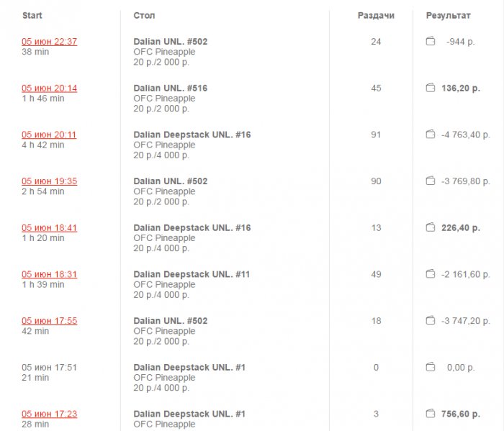Open session link 05 июн 18:31

pyautogui.click(x=49, y=274)
